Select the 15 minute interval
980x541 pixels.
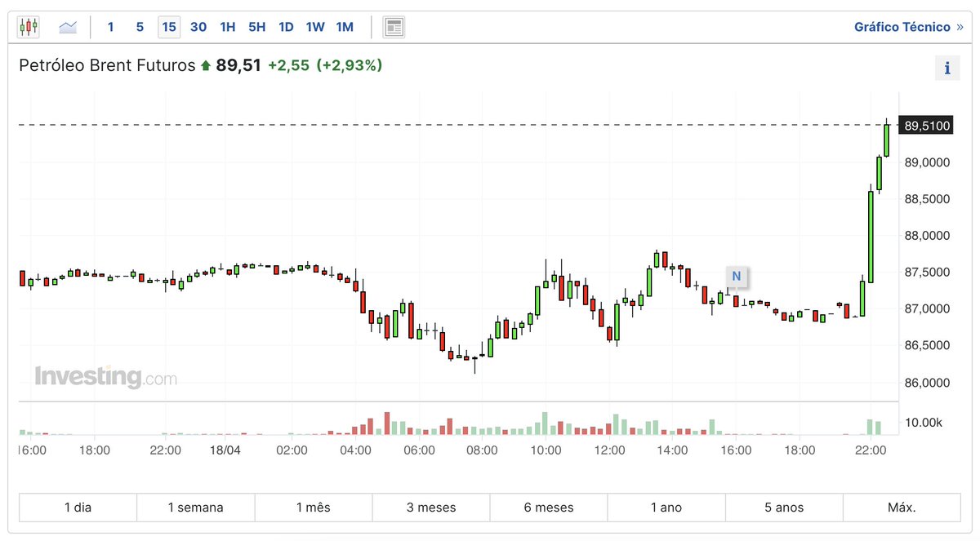[x=169, y=27]
